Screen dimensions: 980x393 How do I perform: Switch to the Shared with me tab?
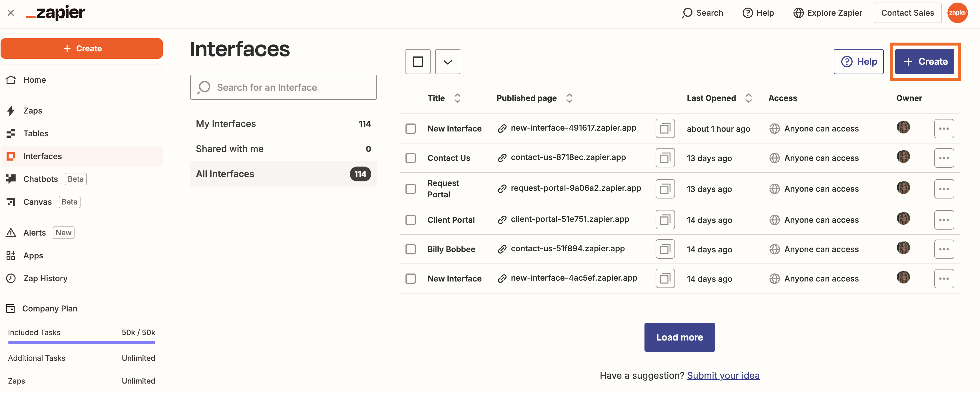point(229,149)
